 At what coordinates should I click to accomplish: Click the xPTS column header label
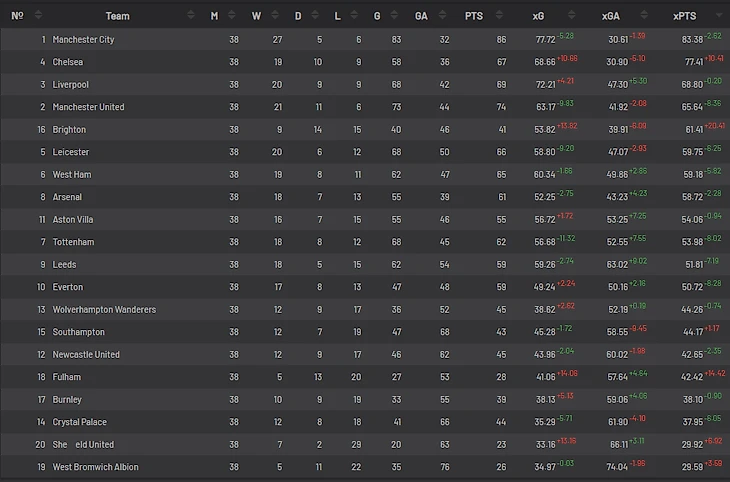(686, 15)
